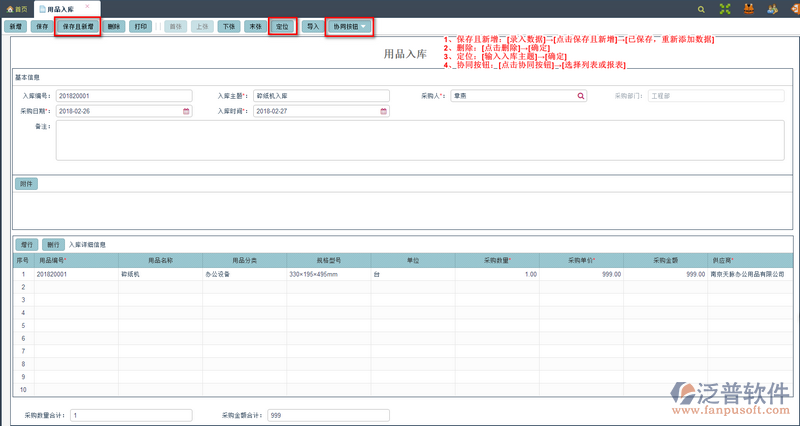The width and height of the screenshot is (800, 426).
Task: Close the 用品入库 tab with X
Action: tap(87, 7)
